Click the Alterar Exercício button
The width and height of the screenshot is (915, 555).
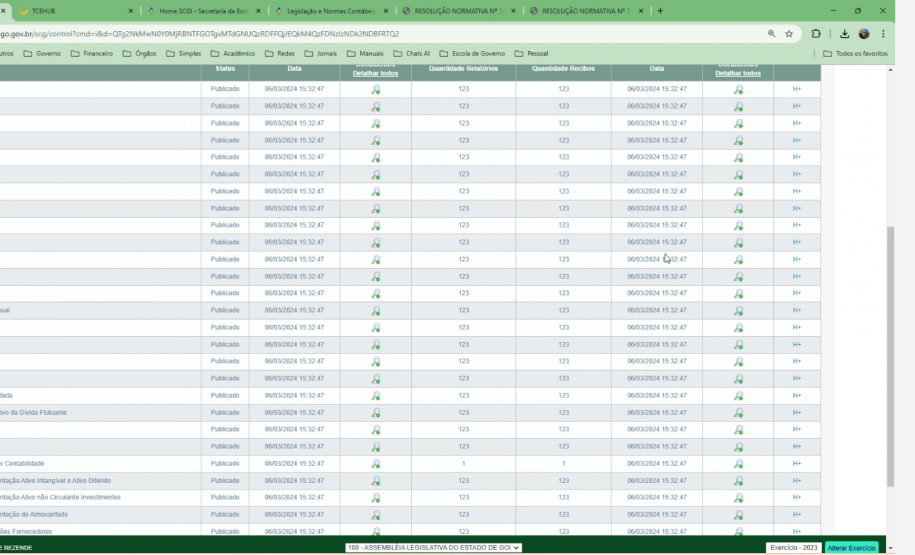pos(851,548)
